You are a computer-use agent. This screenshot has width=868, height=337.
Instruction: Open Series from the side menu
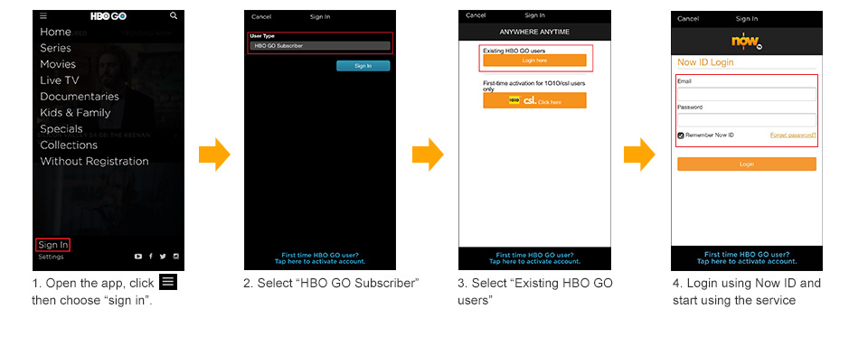[55, 48]
